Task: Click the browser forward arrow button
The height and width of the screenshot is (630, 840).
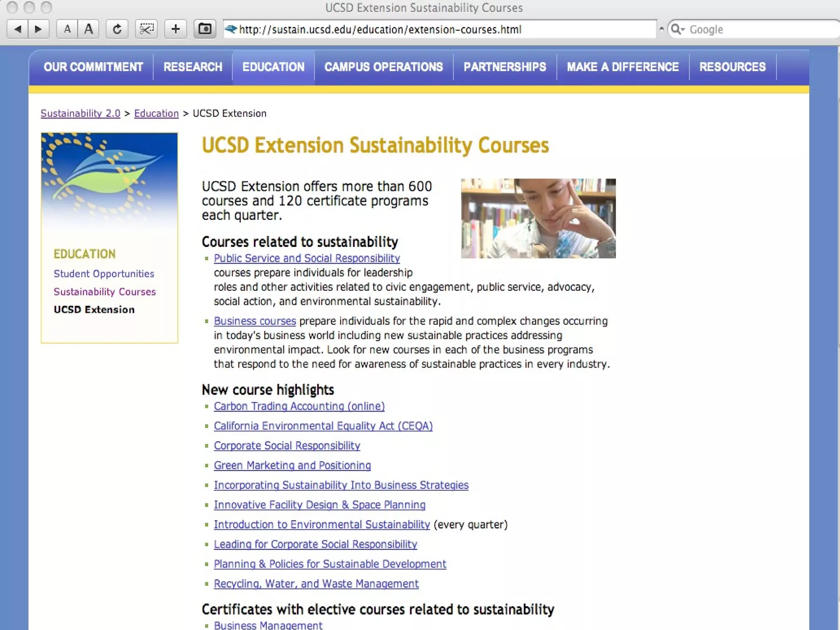Action: pyautogui.click(x=39, y=29)
